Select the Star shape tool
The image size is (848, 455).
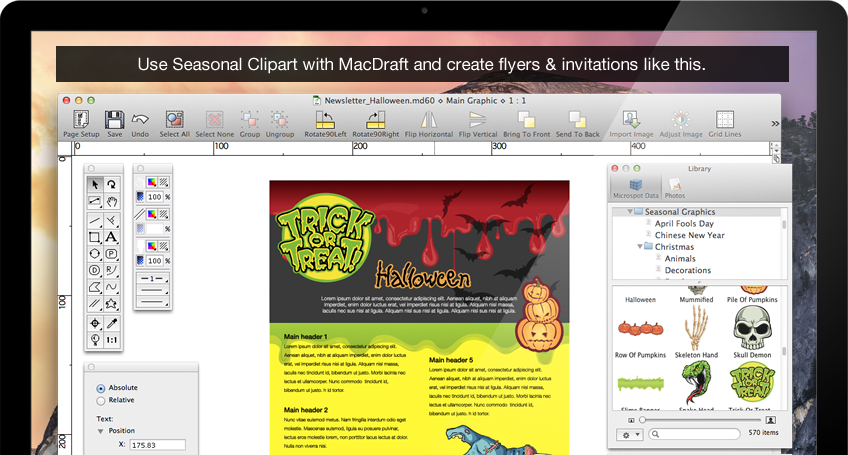tap(112, 305)
